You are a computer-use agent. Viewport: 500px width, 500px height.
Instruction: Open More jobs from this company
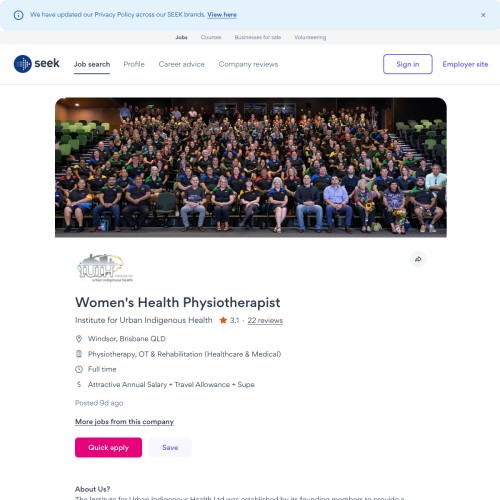point(124,422)
